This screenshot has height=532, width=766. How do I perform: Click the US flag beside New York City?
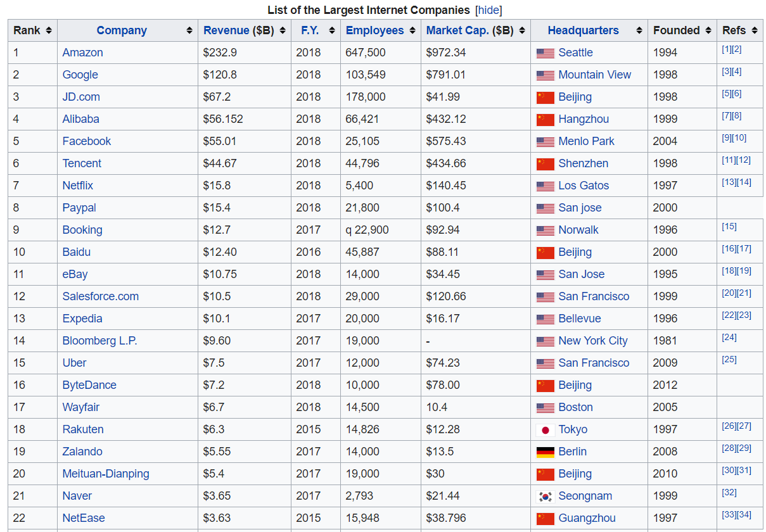pyautogui.click(x=545, y=341)
